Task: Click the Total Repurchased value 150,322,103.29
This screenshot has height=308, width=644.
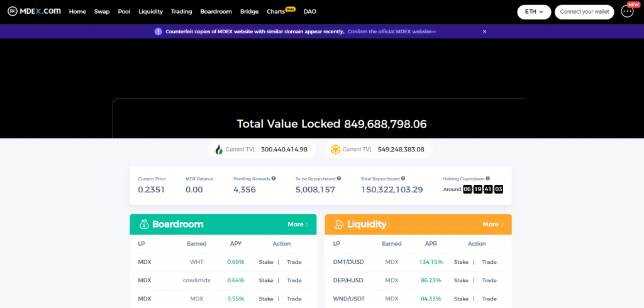Action: [x=392, y=190]
